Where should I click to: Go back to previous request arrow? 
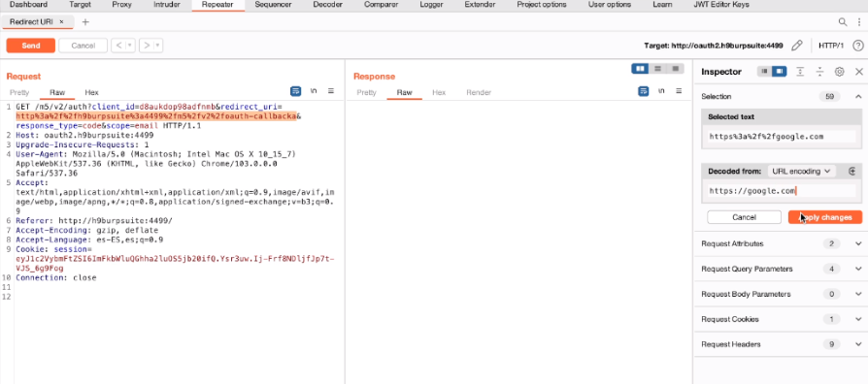(117, 46)
